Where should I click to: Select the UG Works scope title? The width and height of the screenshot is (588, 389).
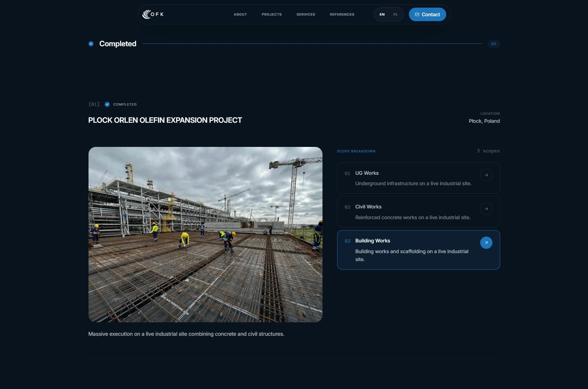point(367,173)
